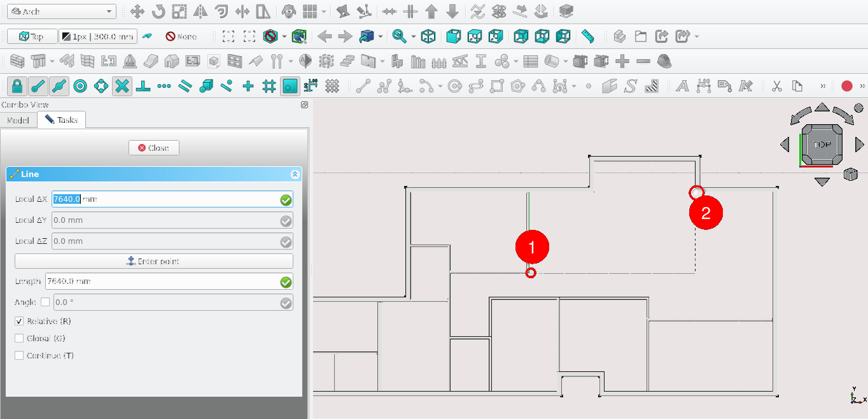Enable the Continue (T) checkbox
Image resolution: width=868 pixels, height=419 pixels.
pos(19,355)
